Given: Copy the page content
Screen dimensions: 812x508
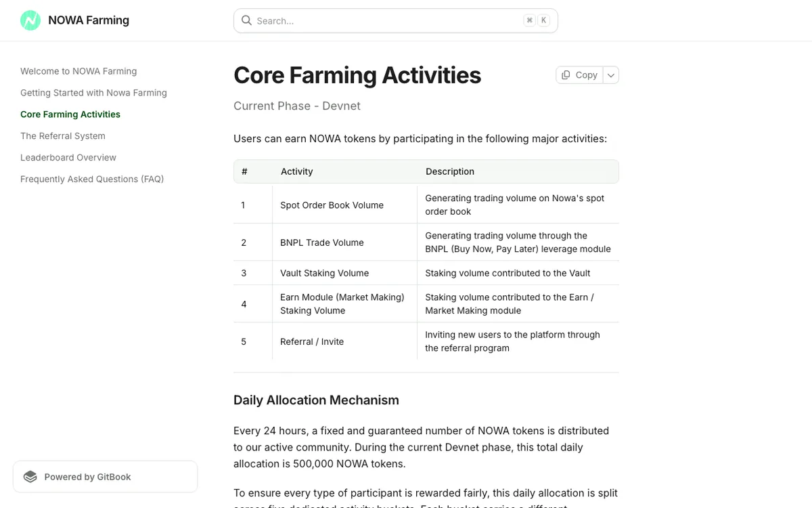Looking at the screenshot, I should [579, 75].
